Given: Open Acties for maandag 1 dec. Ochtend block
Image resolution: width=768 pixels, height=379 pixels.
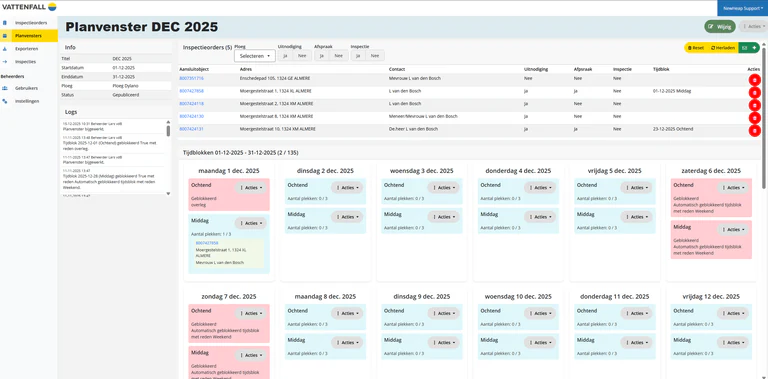Looking at the screenshot, I should tap(251, 188).
